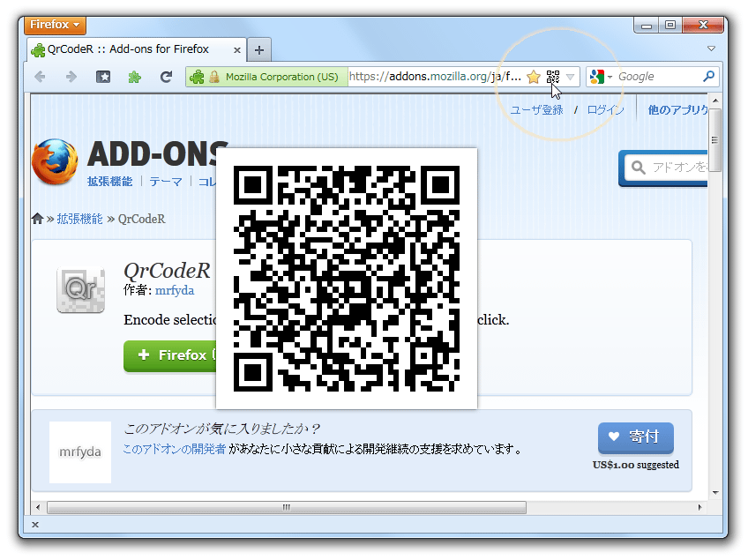This screenshot has height=560, width=748.
Task: Click the Firefox logo on the page
Action: 55,161
